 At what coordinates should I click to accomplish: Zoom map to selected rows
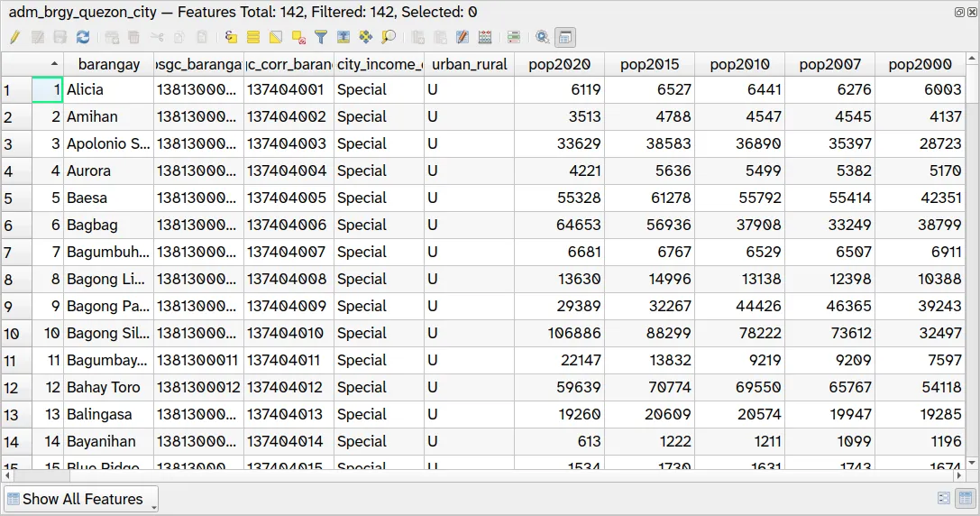(x=389, y=37)
